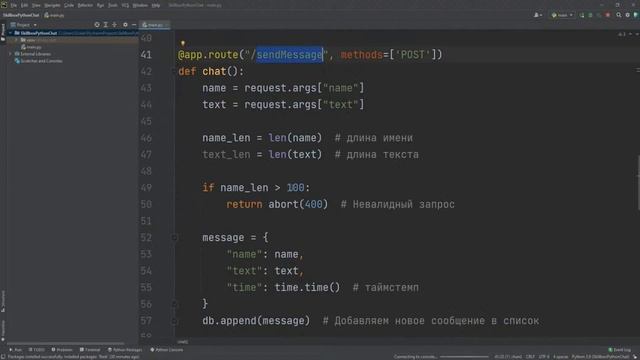The height and width of the screenshot is (360, 640).
Task: Open the View menu
Action: coord(36,5)
